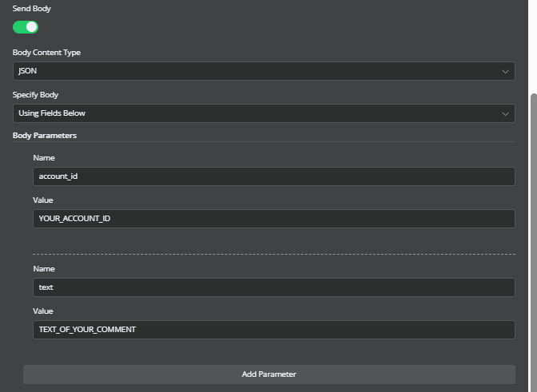The height and width of the screenshot is (392, 537).
Task: Click the Name label above account_id
Action: (44, 158)
